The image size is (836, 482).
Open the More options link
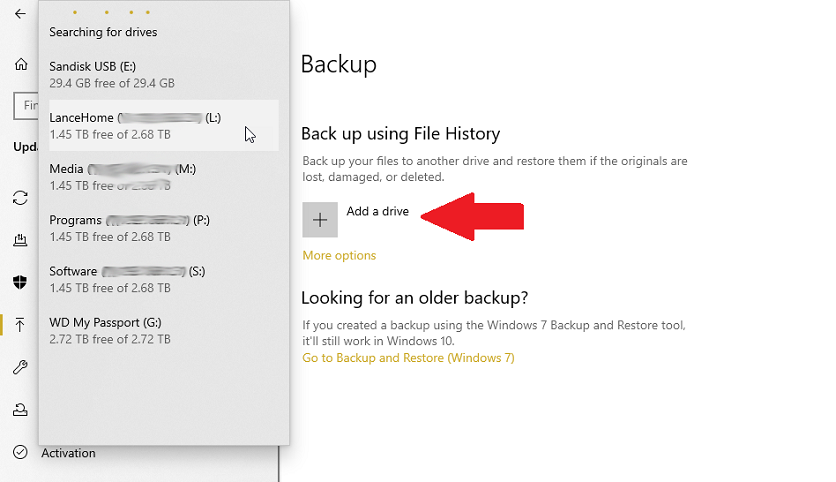pos(339,256)
